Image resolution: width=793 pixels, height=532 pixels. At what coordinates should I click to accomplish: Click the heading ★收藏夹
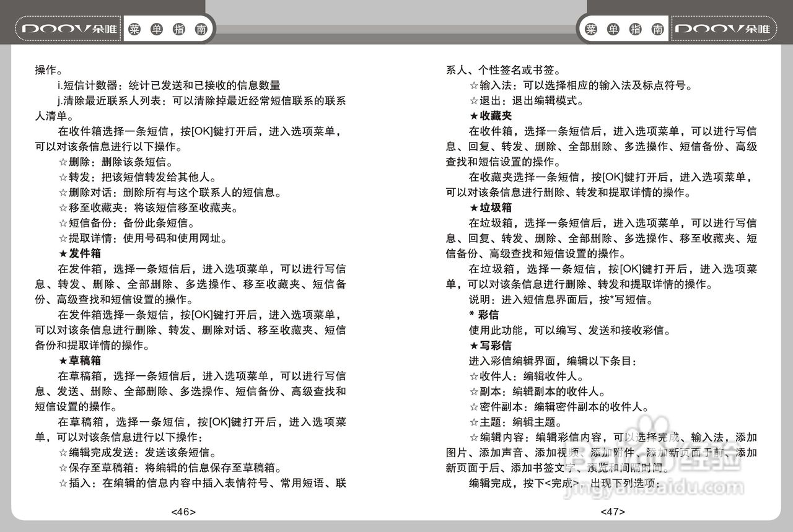click(x=491, y=116)
